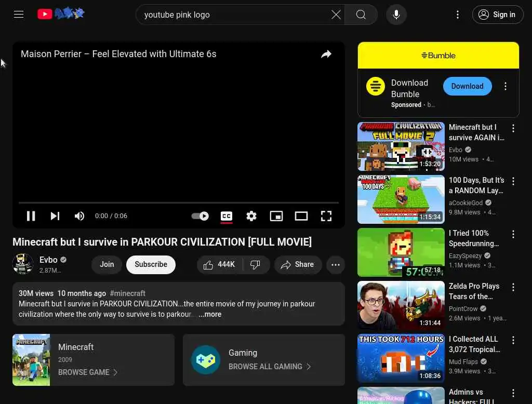532x404 pixels.
Task: Select 'Admins vs Hackers' title
Action: coord(471,397)
